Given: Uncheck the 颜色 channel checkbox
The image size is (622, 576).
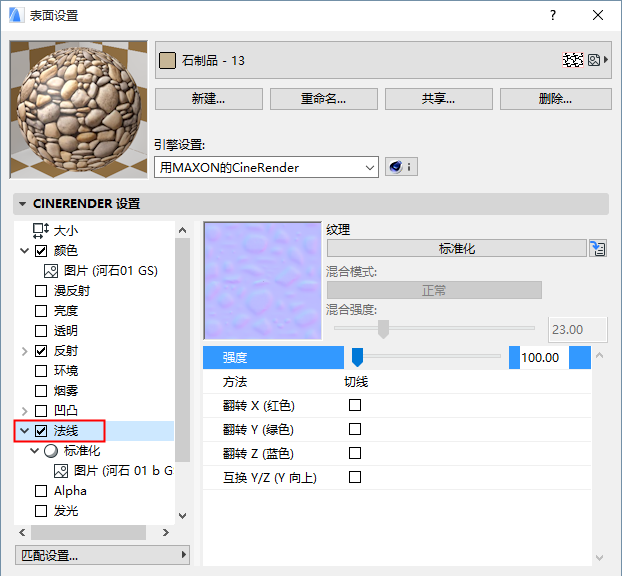Looking at the screenshot, I should [41, 251].
